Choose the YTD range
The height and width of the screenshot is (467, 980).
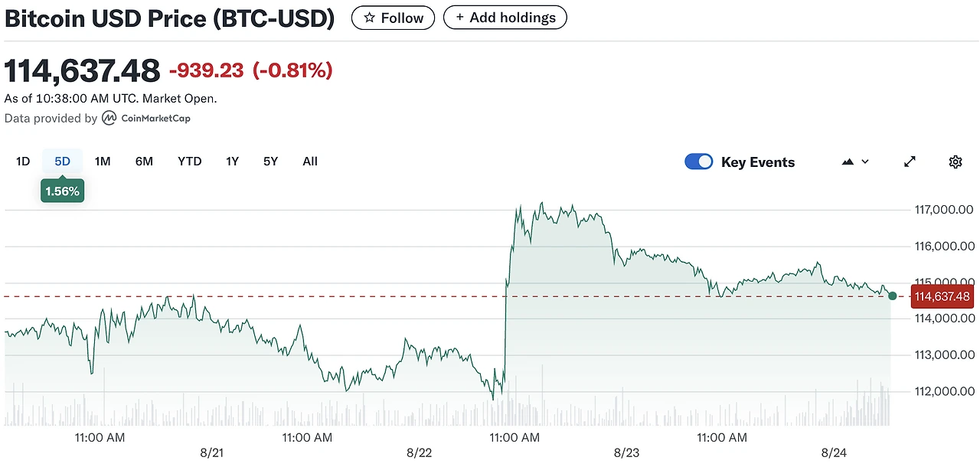(x=189, y=161)
